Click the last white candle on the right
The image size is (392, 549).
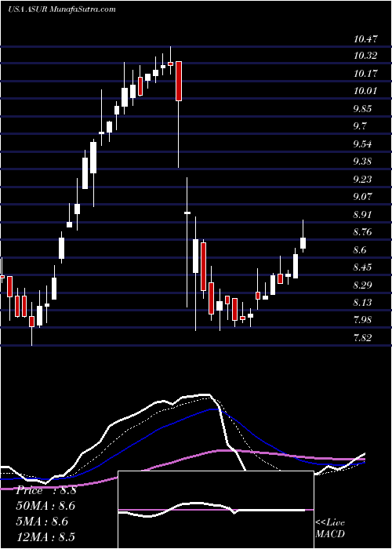click(303, 243)
